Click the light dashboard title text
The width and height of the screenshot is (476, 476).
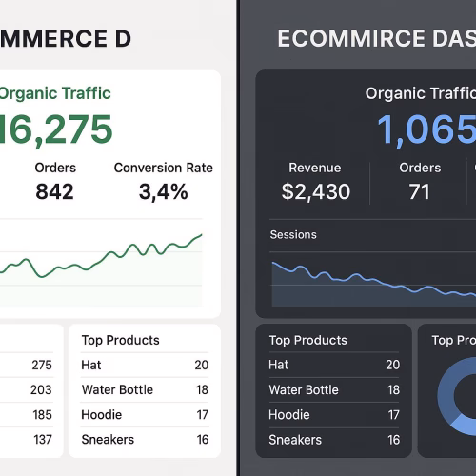click(66, 39)
